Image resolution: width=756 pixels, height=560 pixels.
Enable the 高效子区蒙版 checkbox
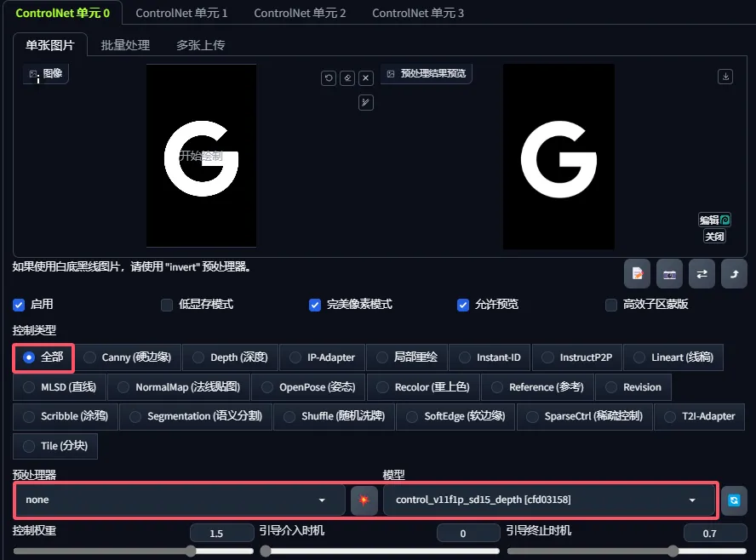[611, 305]
